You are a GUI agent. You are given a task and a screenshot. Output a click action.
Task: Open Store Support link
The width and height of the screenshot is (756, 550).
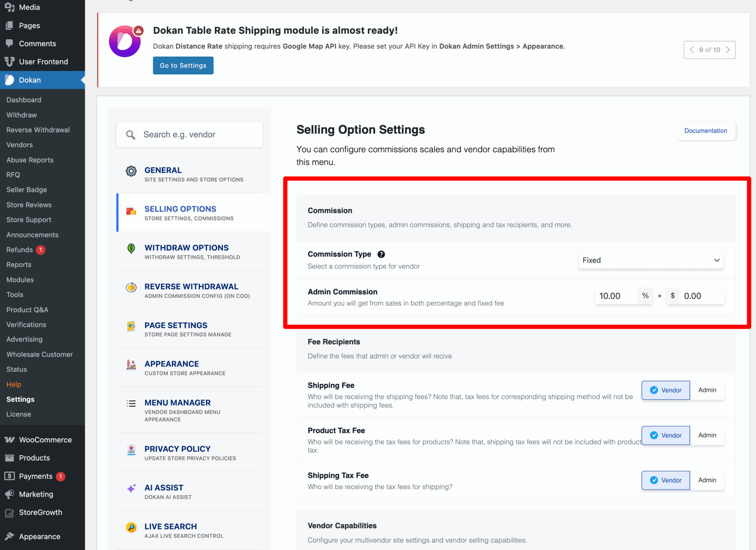click(29, 220)
